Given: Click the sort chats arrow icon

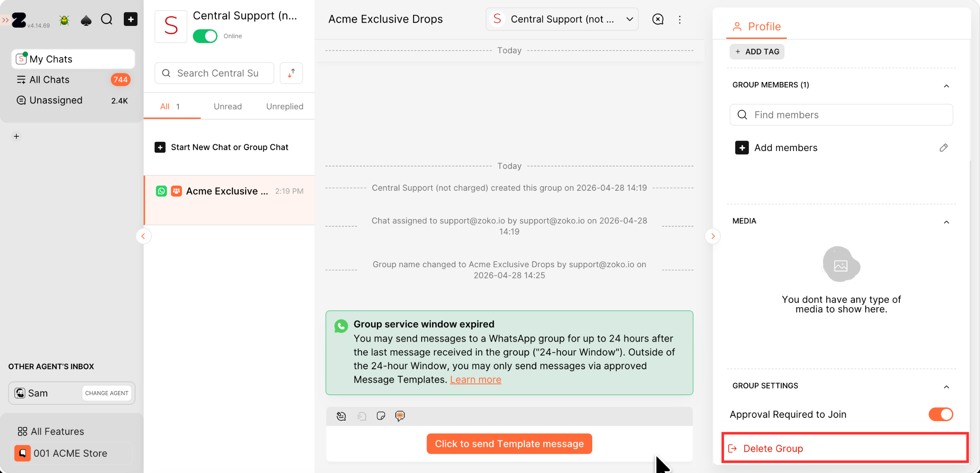Looking at the screenshot, I should coord(292,73).
